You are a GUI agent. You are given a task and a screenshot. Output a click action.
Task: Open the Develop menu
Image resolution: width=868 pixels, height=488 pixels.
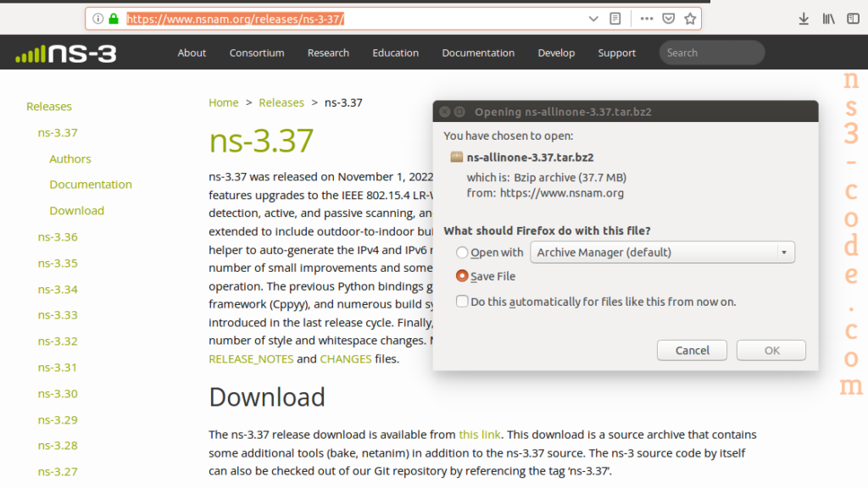click(x=556, y=53)
